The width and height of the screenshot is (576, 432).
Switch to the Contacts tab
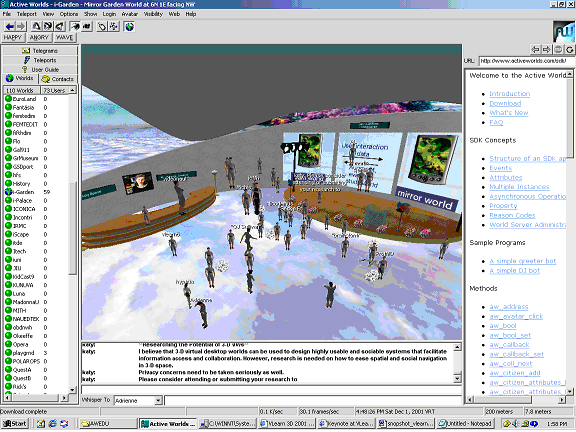[x=58, y=79]
